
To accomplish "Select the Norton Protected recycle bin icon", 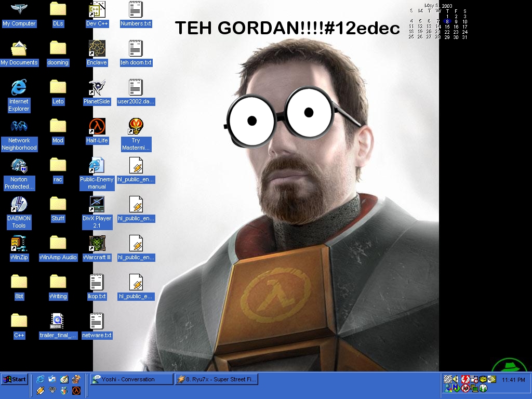I will (x=19, y=174).
